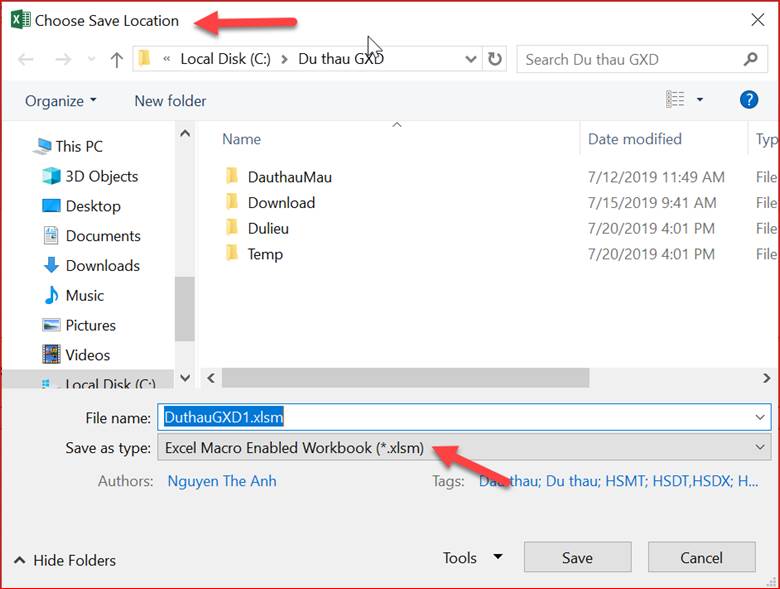Open the Organize dropdown menu

[61, 101]
